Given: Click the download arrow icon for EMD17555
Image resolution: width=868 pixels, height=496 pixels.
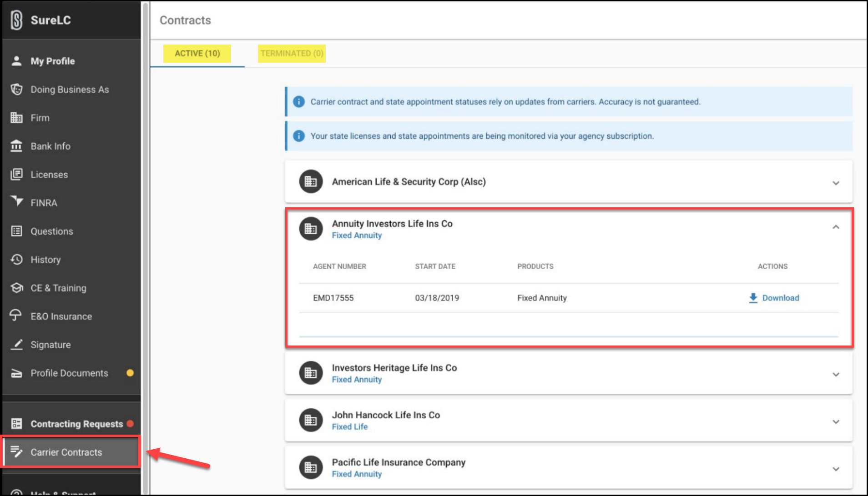Looking at the screenshot, I should tap(753, 298).
